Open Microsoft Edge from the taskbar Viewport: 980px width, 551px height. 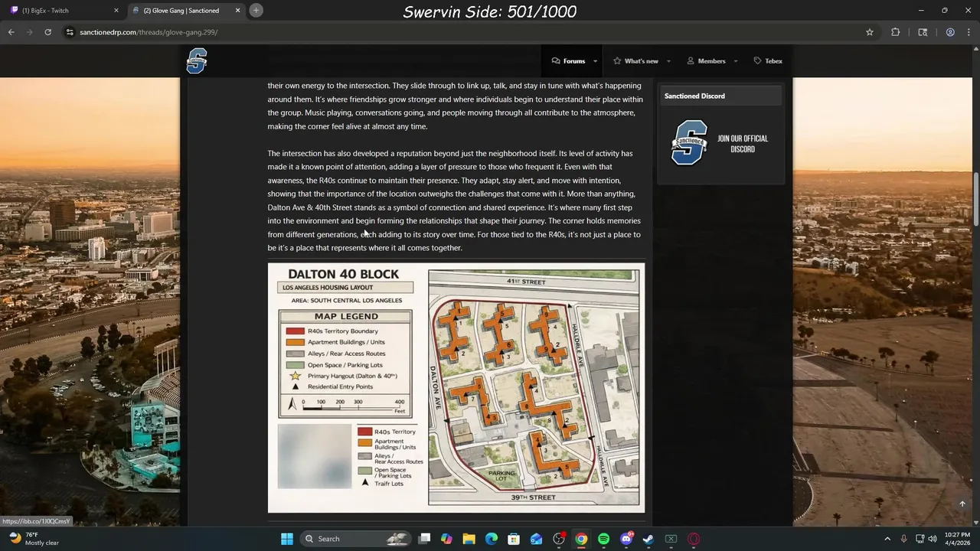coord(492,539)
